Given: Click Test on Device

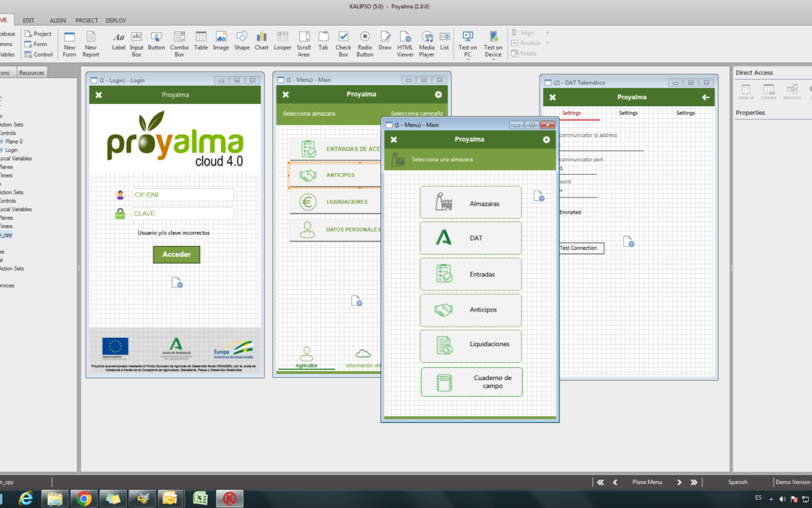Looking at the screenshot, I should [493, 43].
